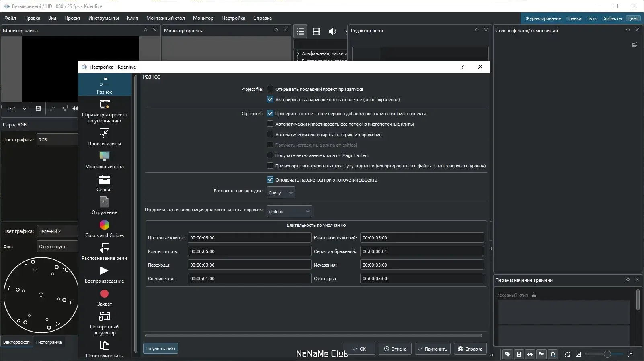Click the Цветовые клипы duration field
644x361 pixels.
(249, 238)
